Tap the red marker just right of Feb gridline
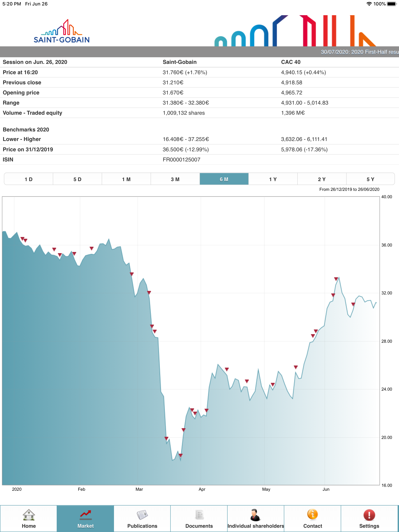 coord(91,248)
